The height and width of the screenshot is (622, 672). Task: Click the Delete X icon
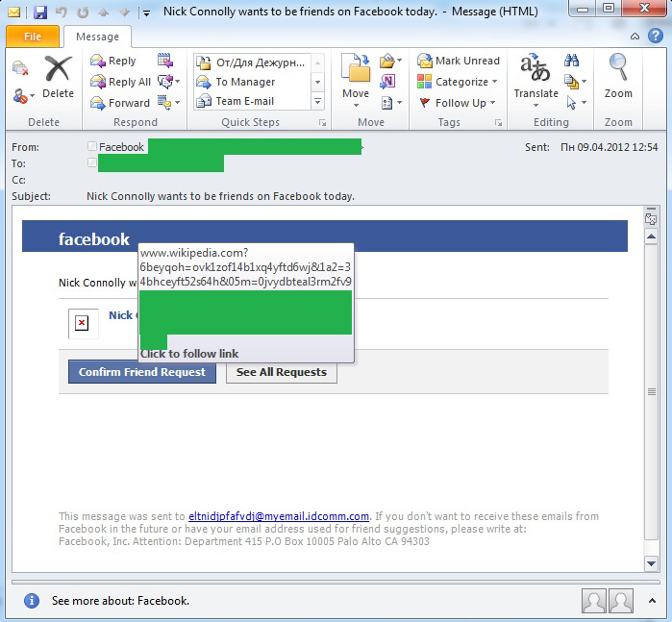(x=58, y=68)
